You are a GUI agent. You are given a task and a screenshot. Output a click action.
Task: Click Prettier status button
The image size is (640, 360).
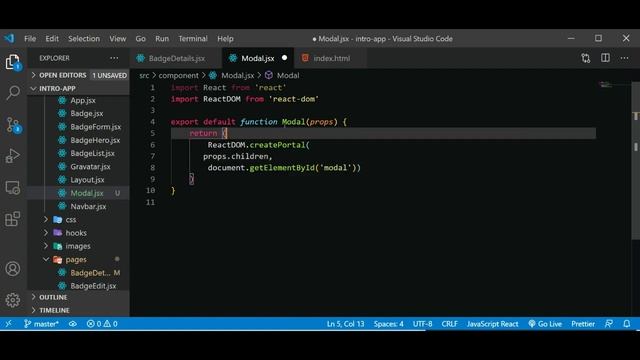[x=583, y=324]
